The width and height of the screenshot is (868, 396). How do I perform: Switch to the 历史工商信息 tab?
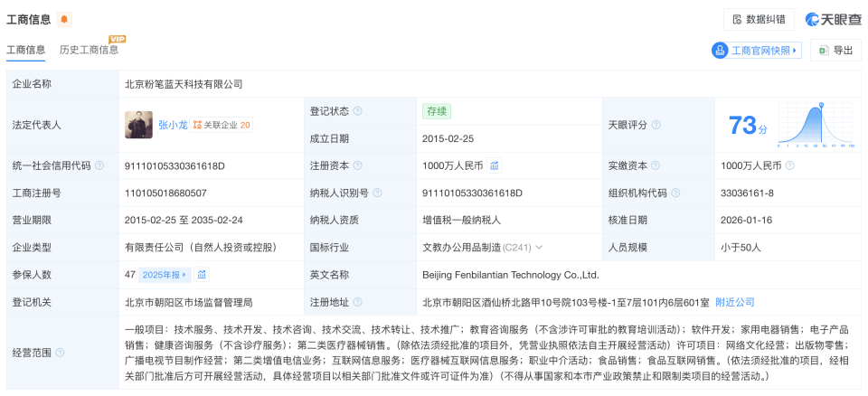tap(90, 50)
